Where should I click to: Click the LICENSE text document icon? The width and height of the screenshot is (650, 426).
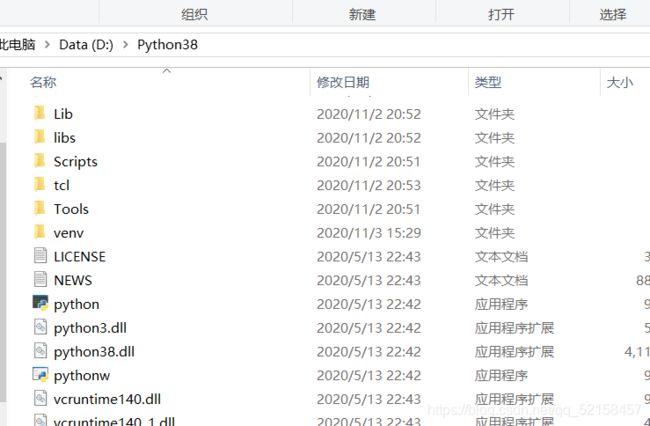(40, 256)
